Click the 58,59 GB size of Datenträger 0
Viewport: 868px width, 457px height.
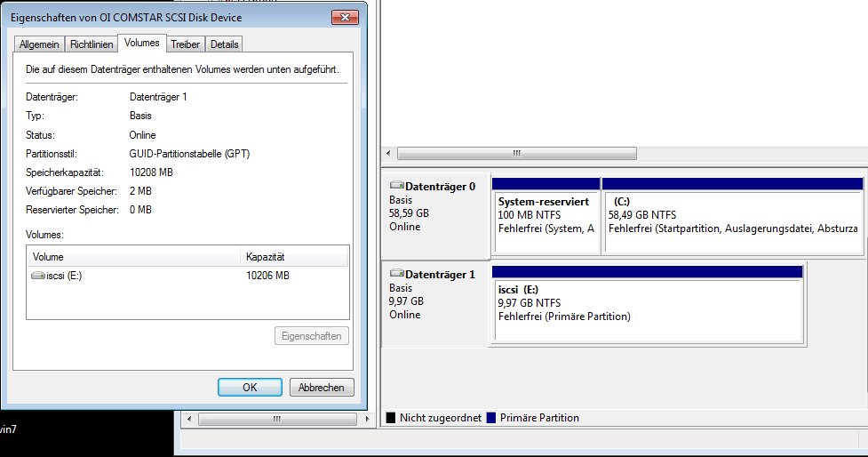(409, 213)
